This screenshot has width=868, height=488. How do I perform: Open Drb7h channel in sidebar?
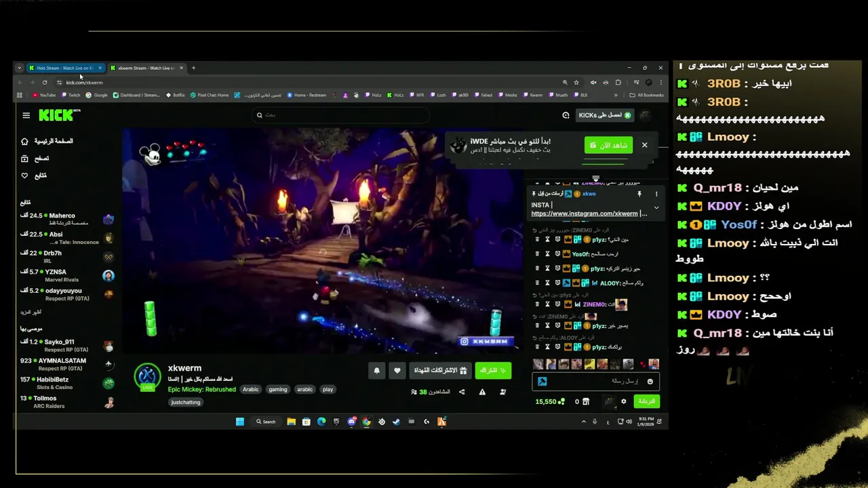point(67,256)
